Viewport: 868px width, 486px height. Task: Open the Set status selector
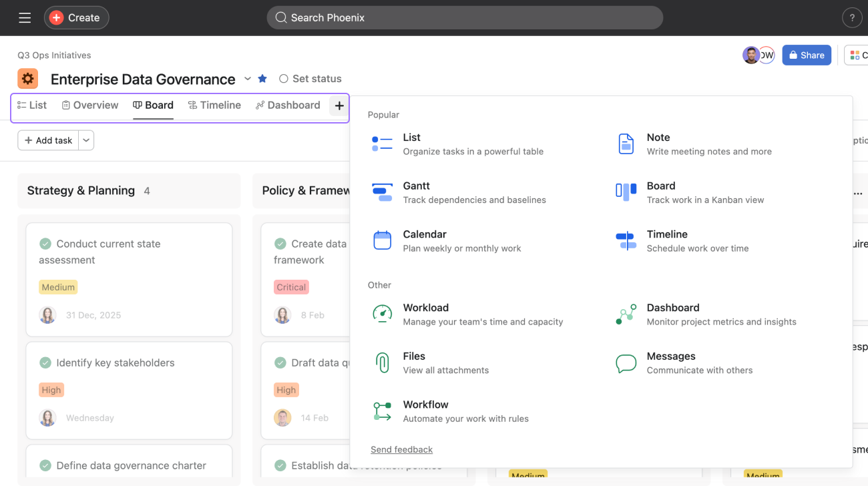[310, 79]
